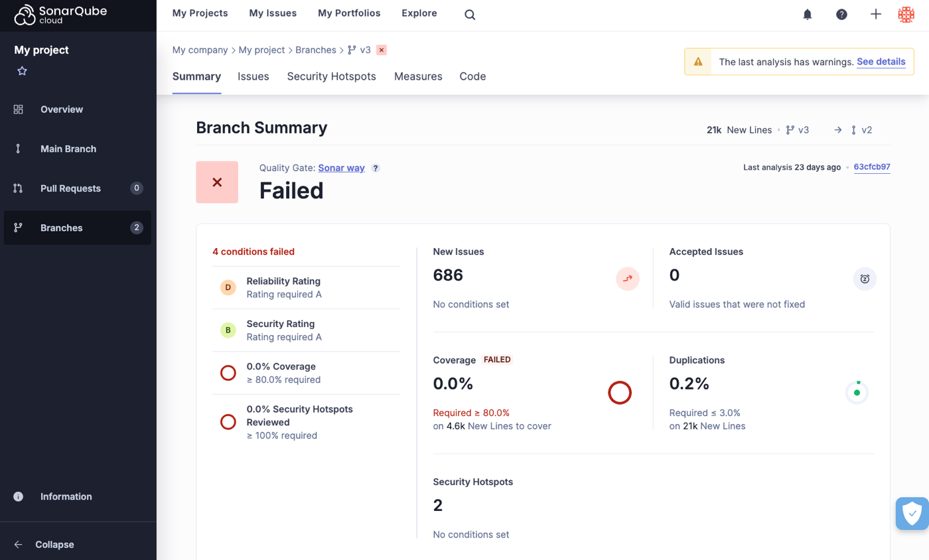Click the plus icon to create new
The image size is (929, 560).
pyautogui.click(x=876, y=15)
